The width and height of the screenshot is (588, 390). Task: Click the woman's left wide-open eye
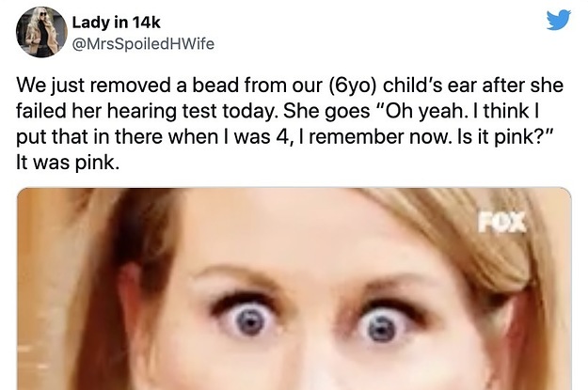pyautogui.click(x=250, y=321)
